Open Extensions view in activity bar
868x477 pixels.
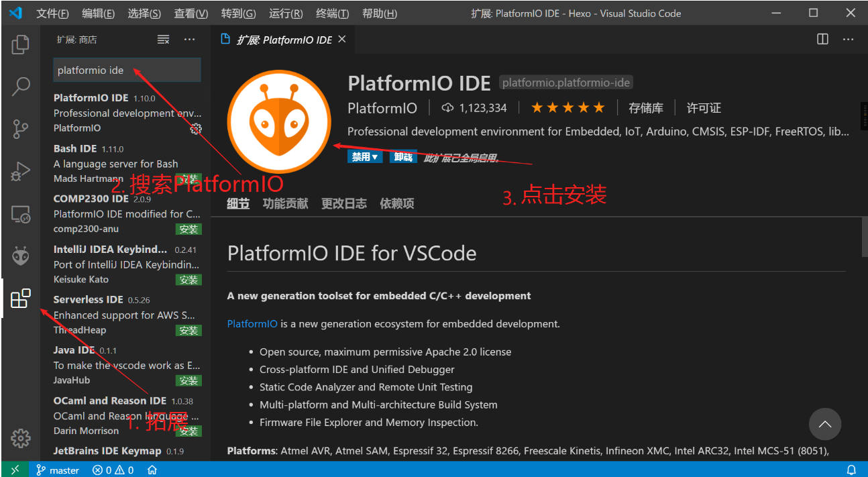click(x=21, y=299)
